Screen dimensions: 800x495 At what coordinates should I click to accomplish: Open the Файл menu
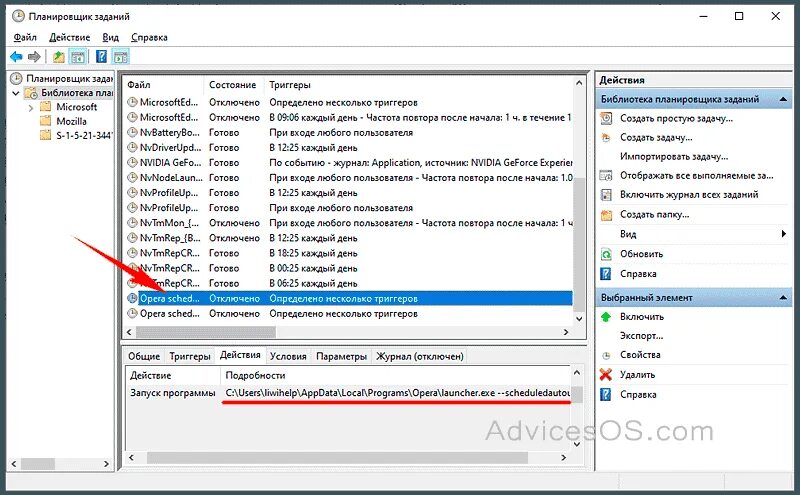[25, 37]
